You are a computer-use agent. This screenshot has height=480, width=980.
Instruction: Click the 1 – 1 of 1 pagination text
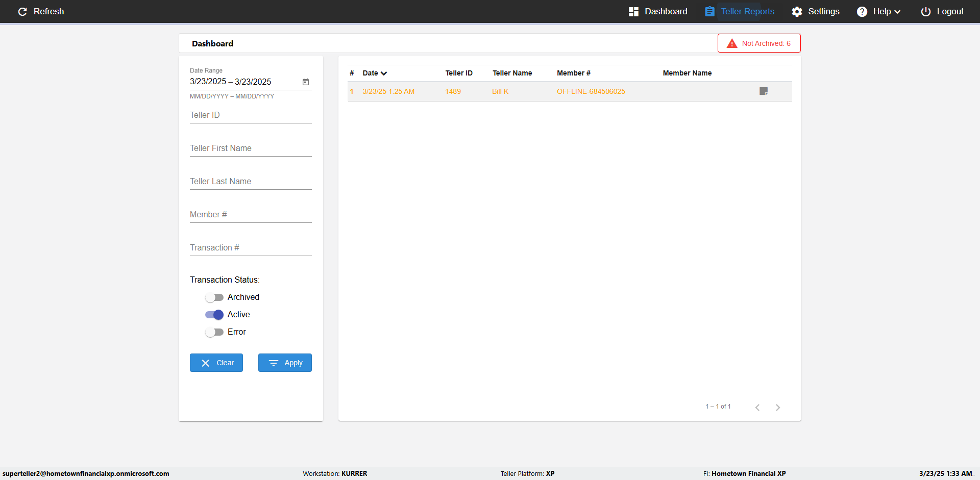718,407
